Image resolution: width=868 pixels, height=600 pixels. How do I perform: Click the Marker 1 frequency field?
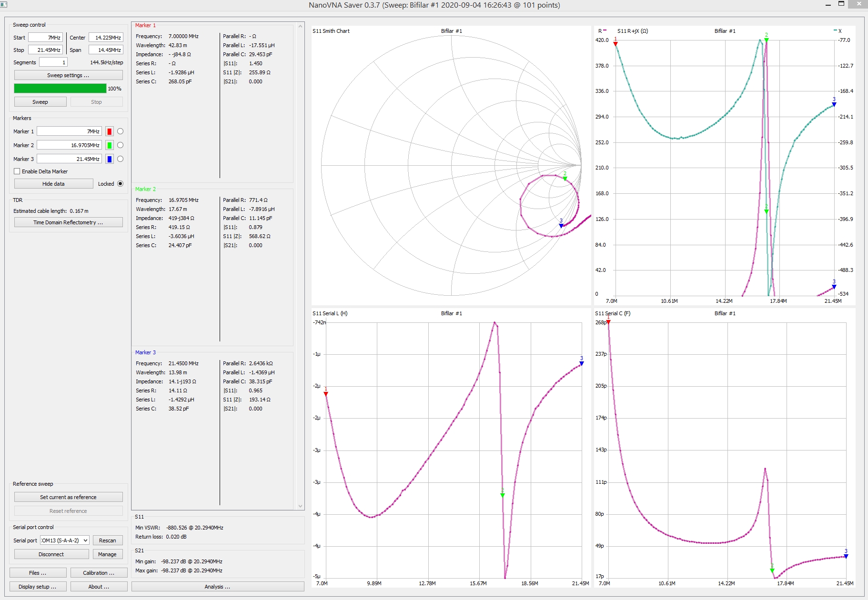click(69, 131)
